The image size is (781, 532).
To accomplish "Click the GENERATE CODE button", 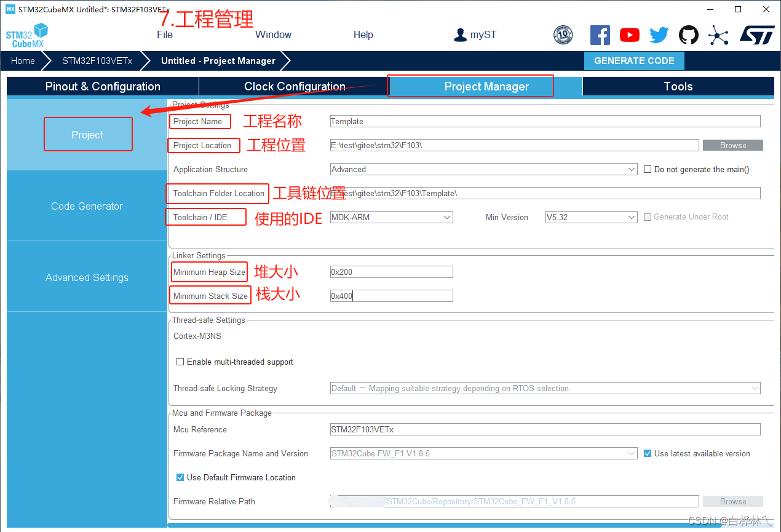I will coord(634,61).
